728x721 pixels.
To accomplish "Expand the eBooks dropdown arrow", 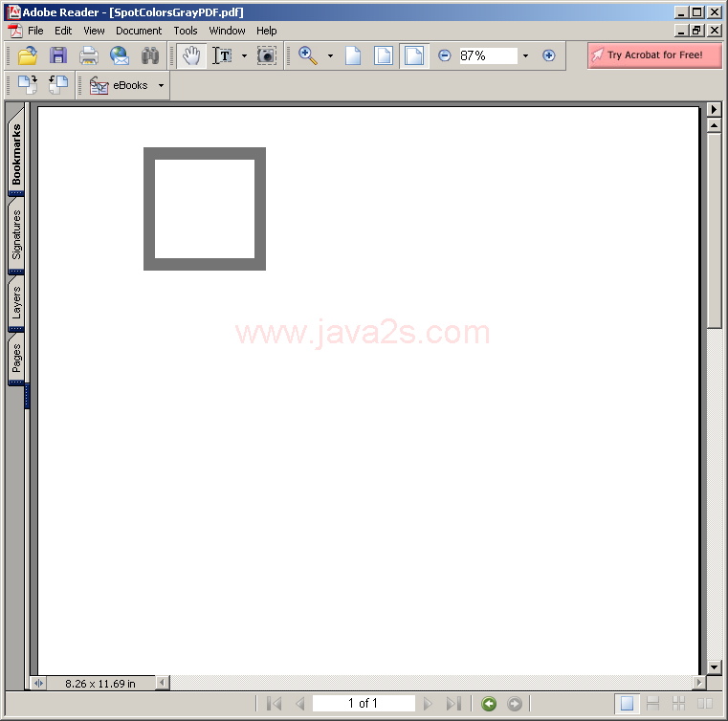I will [x=161, y=85].
